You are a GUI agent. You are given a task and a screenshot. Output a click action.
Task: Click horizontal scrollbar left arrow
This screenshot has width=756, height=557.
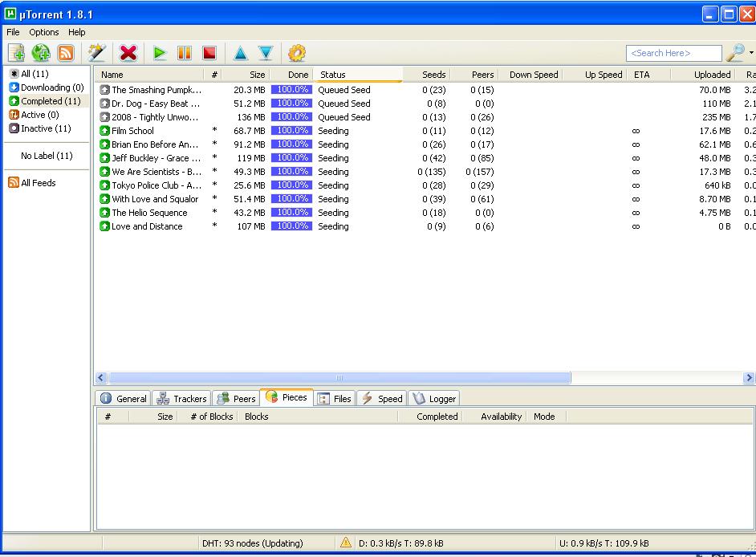101,377
